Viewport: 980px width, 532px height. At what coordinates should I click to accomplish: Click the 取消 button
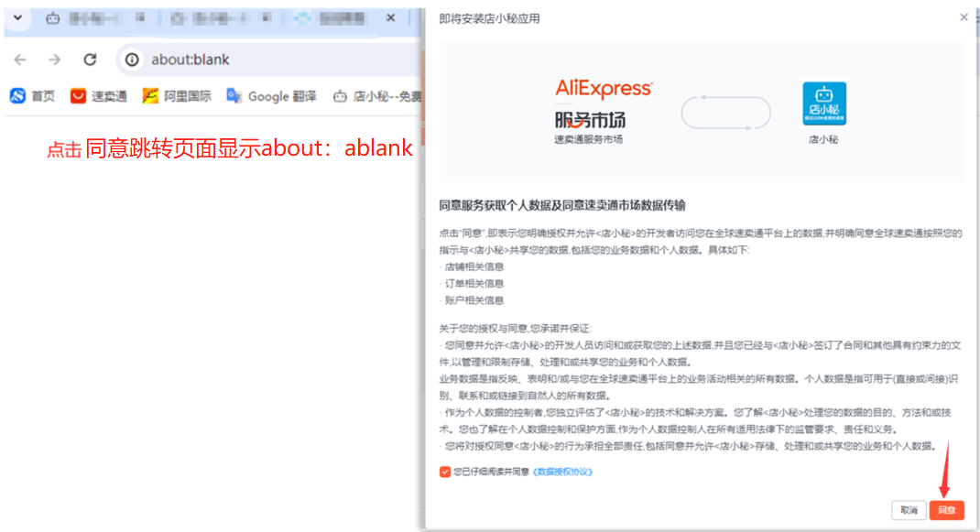(x=909, y=510)
